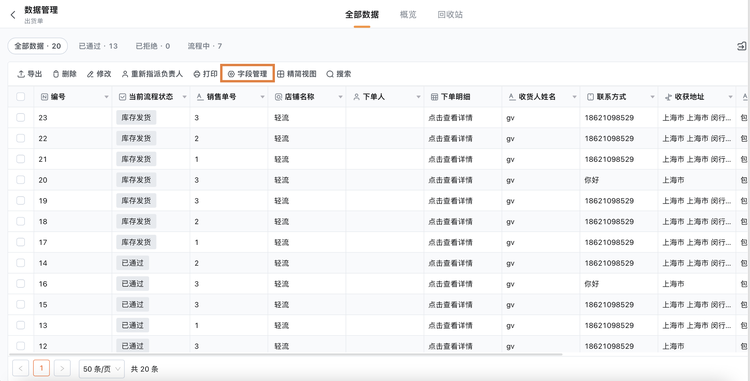Go back using the arrow beside 数据管理
Viewport: 750px width, 381px height.
click(x=13, y=15)
